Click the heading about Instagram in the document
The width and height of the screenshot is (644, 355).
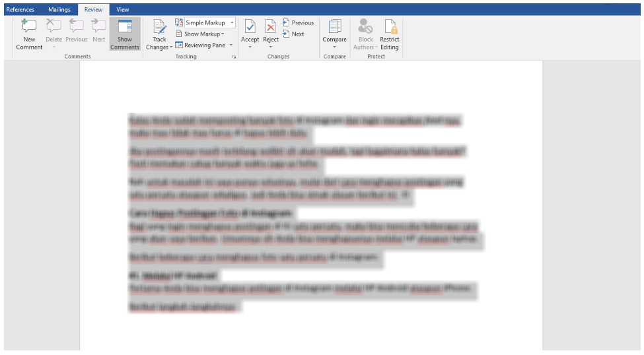tap(211, 213)
